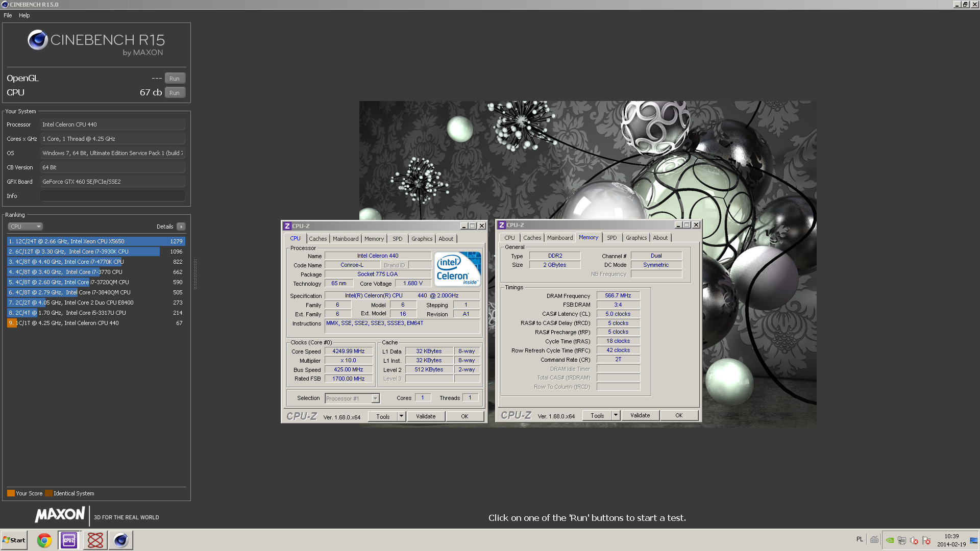
Task: Show the desktop via taskbar corner button
Action: pos(974,540)
